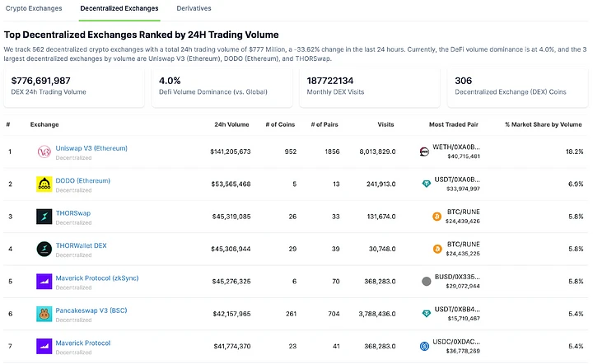Click the Visits column header
The height and width of the screenshot is (364, 593).
385,124
